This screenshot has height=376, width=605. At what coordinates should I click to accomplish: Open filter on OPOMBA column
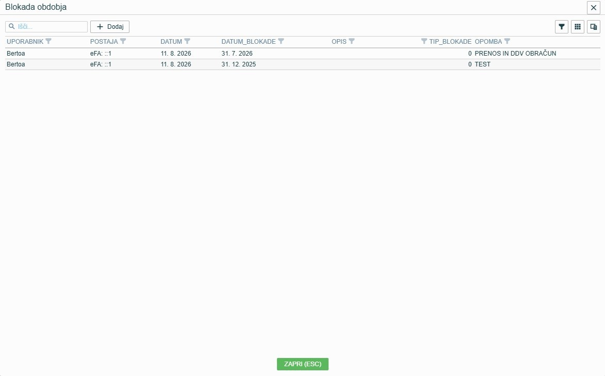(x=507, y=41)
